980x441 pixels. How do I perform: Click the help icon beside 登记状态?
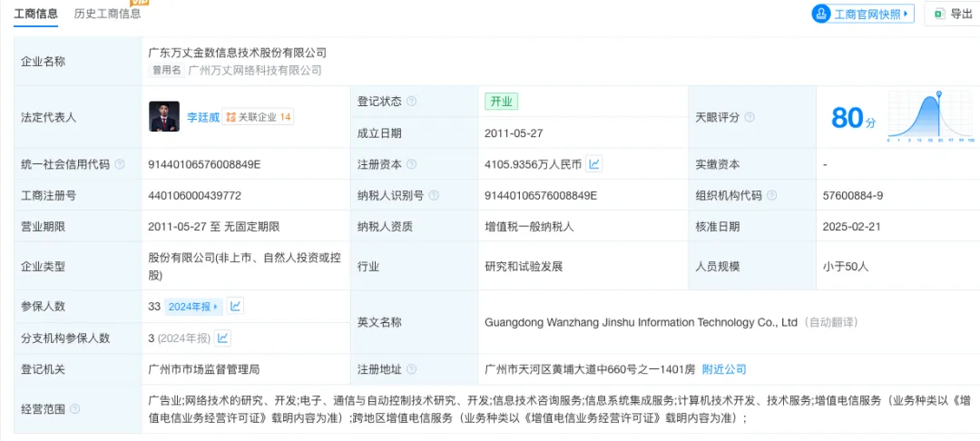(x=411, y=102)
